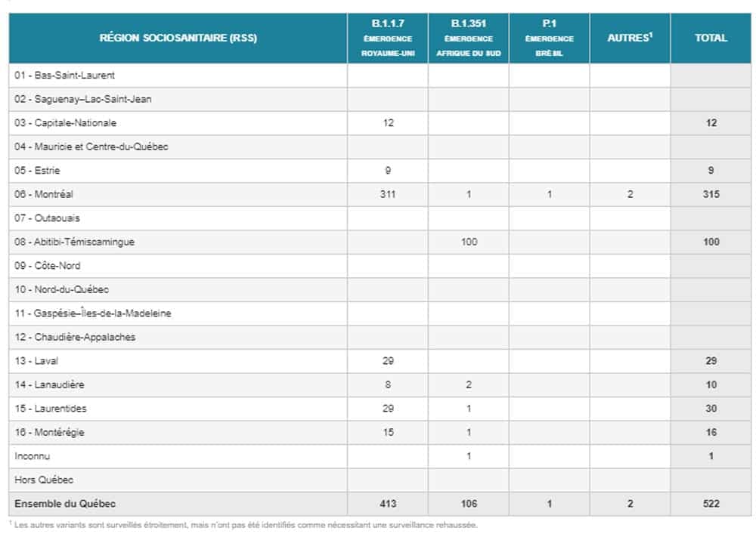This screenshot has height=534, width=756.
Task: Select the 03 - Capitale-Nationale row label
Action: (x=66, y=123)
